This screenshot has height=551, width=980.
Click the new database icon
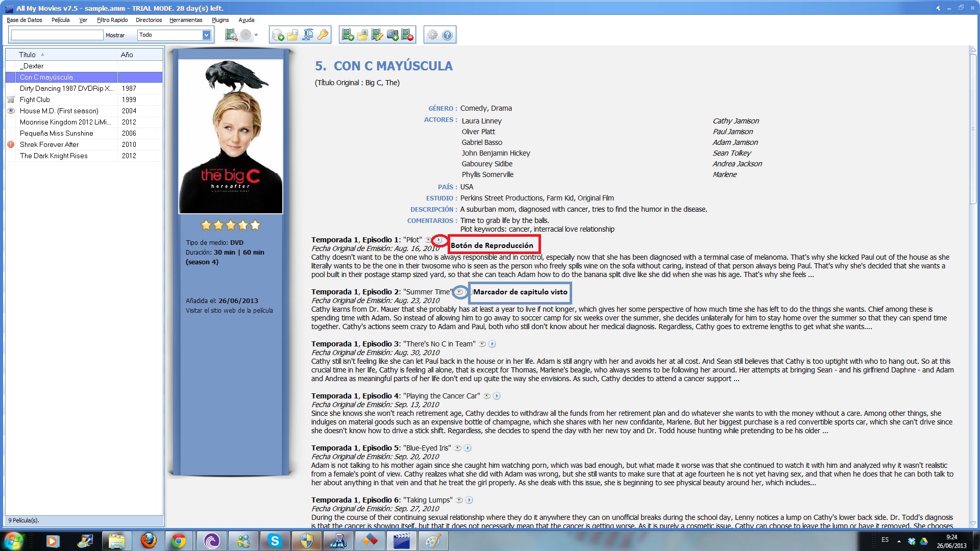click(278, 35)
